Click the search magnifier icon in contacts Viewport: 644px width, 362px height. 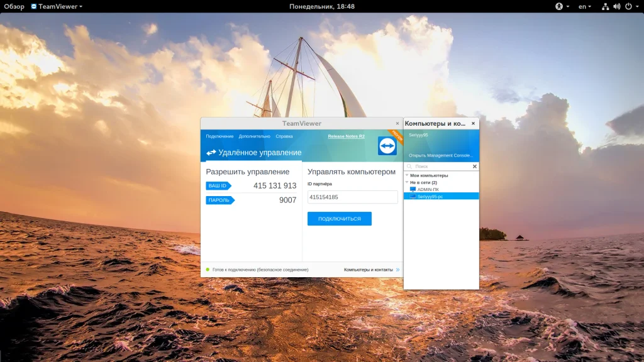click(x=409, y=167)
